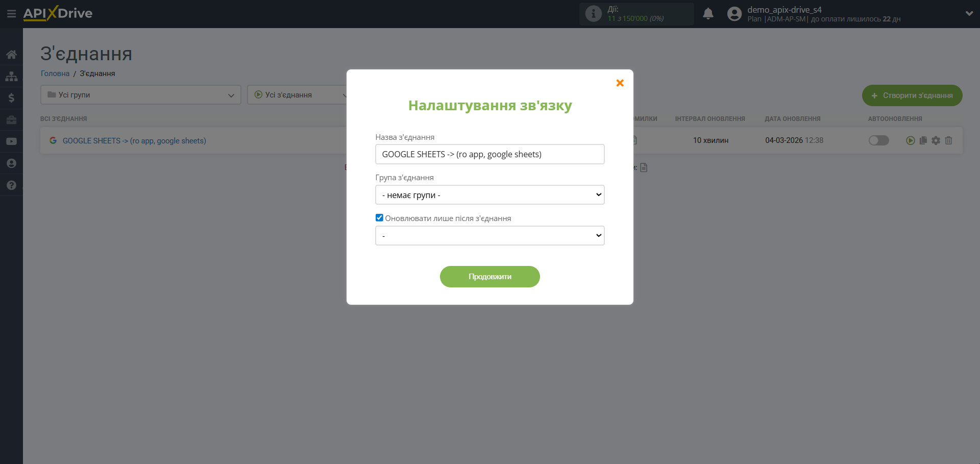The width and height of the screenshot is (980, 464).
Task: Open video tutorials via the YouTube icon
Action: [x=11, y=141]
